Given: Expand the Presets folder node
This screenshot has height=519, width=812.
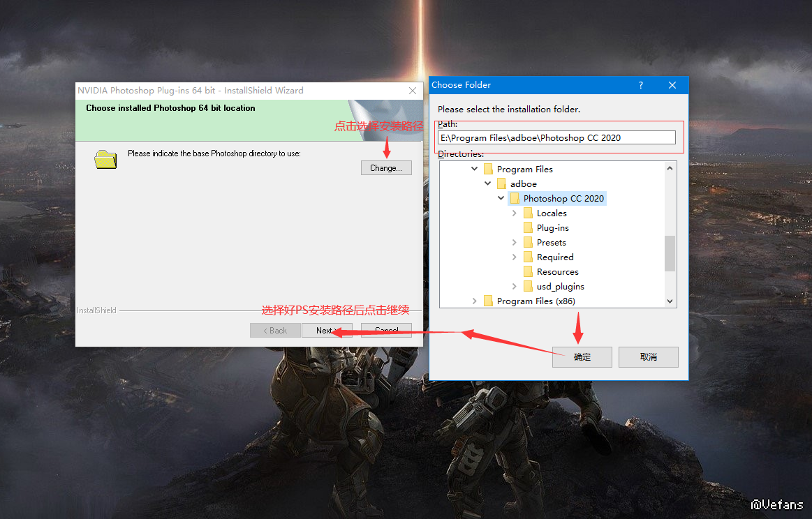Looking at the screenshot, I should (x=515, y=242).
